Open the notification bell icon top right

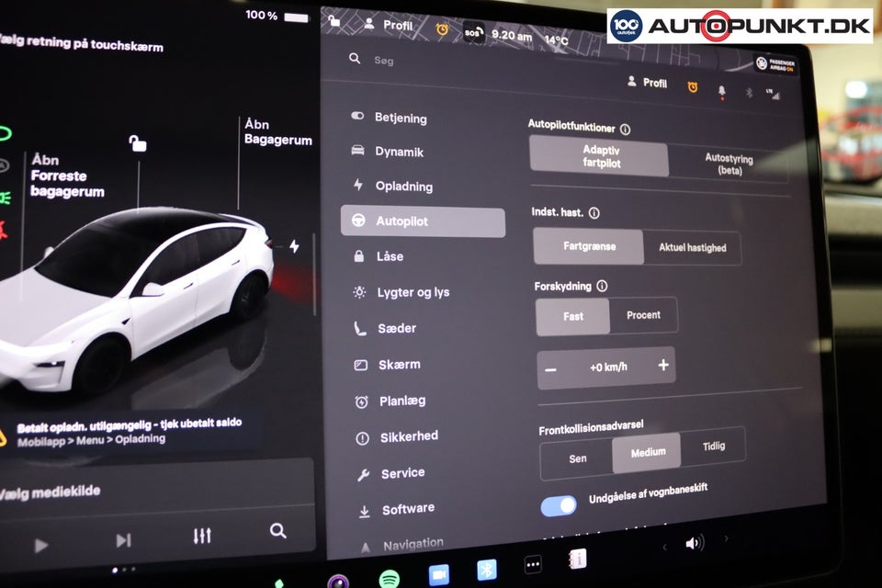721,90
